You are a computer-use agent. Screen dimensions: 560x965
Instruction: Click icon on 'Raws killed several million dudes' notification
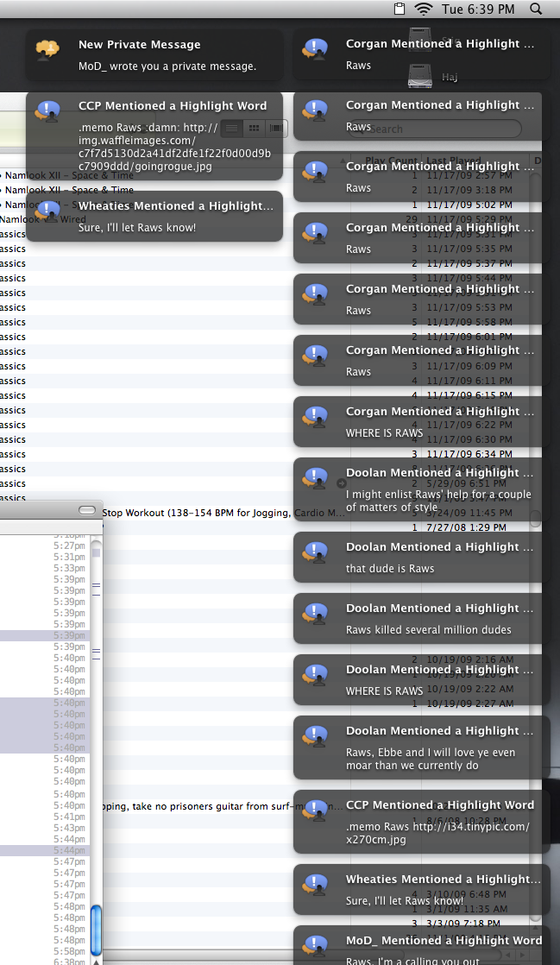tap(315, 614)
